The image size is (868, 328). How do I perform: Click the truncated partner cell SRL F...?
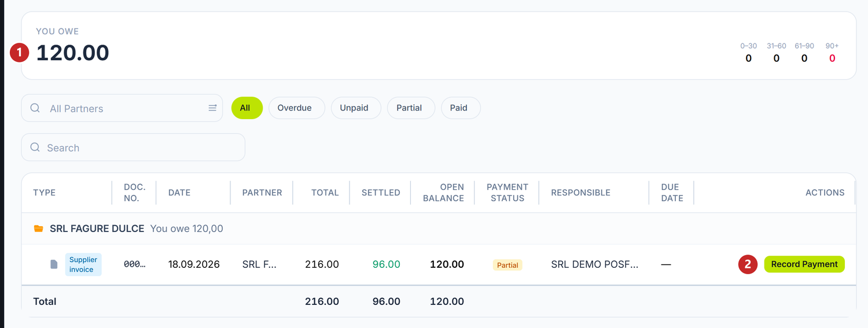pos(259,264)
